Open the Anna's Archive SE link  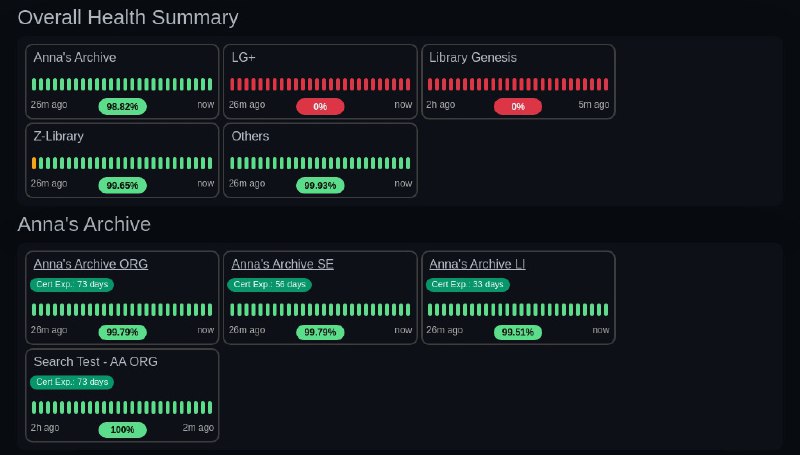point(282,264)
